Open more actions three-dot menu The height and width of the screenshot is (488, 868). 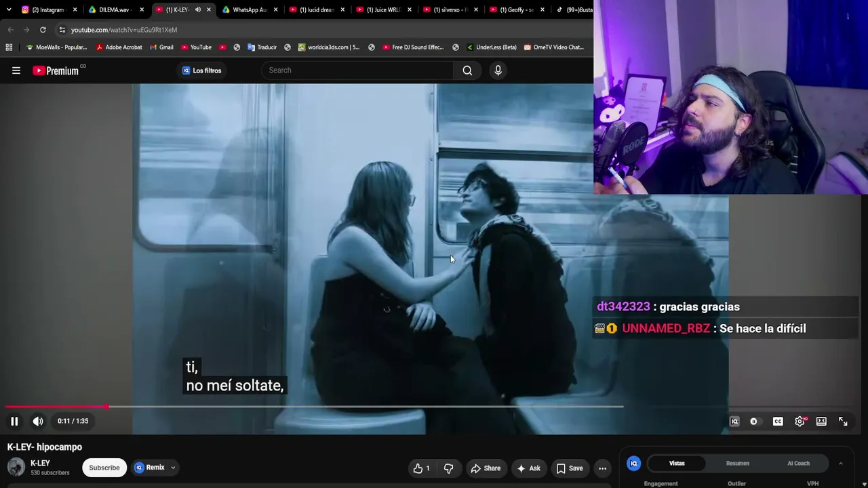pos(602,468)
